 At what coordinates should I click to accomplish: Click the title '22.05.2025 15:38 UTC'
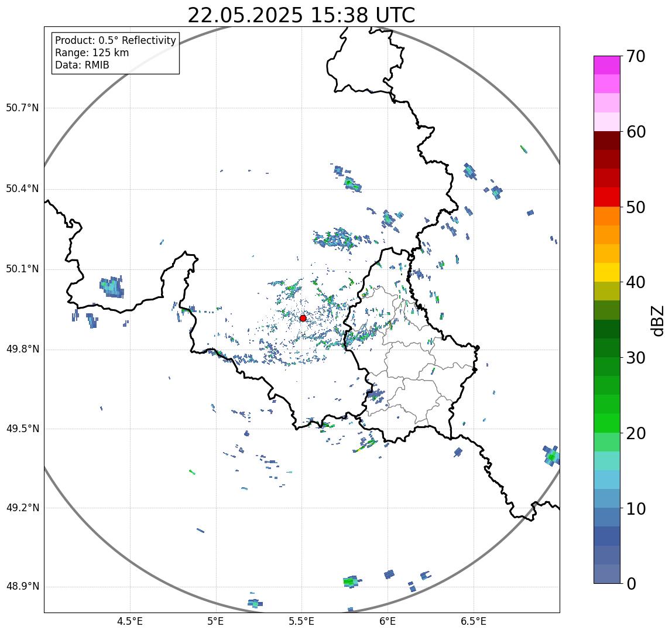(301, 15)
